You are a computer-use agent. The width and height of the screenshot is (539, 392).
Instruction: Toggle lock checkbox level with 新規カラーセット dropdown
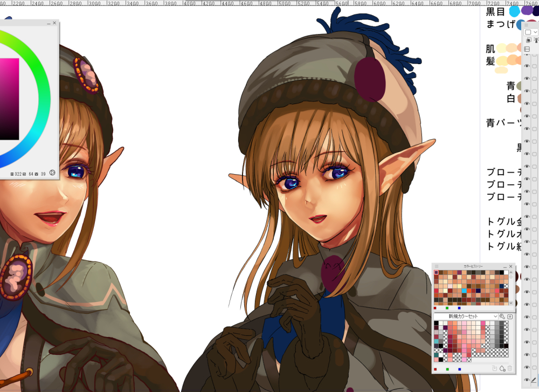click(535, 317)
